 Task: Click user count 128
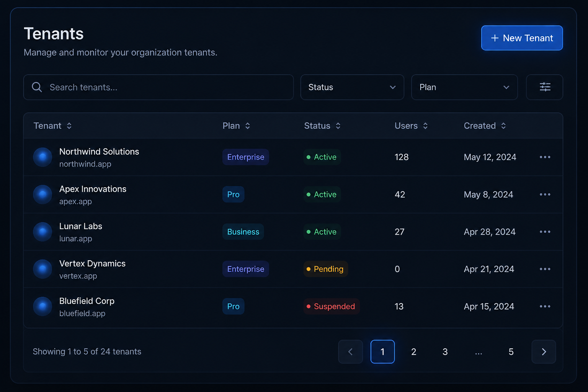402,157
